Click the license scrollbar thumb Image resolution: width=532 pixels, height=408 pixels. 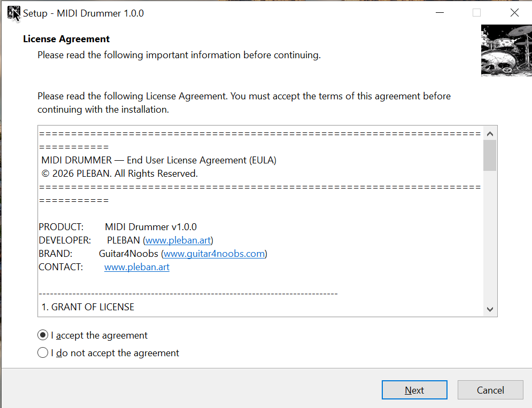490,155
